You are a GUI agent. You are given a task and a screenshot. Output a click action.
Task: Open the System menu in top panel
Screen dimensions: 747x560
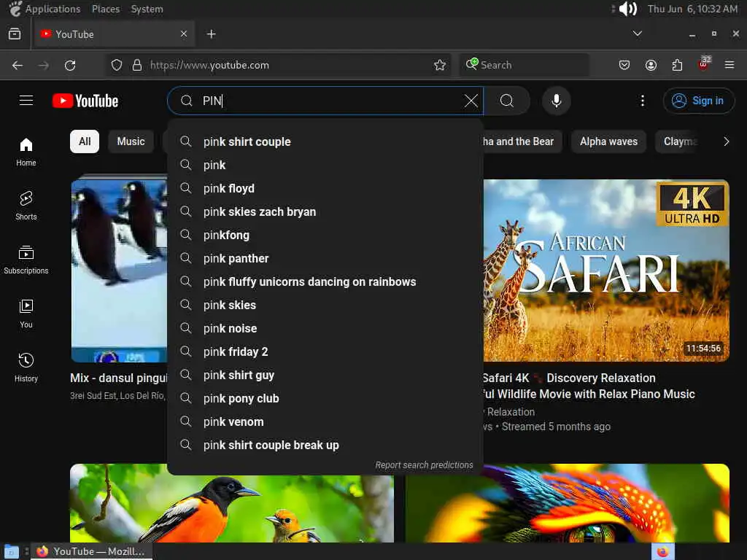point(147,9)
